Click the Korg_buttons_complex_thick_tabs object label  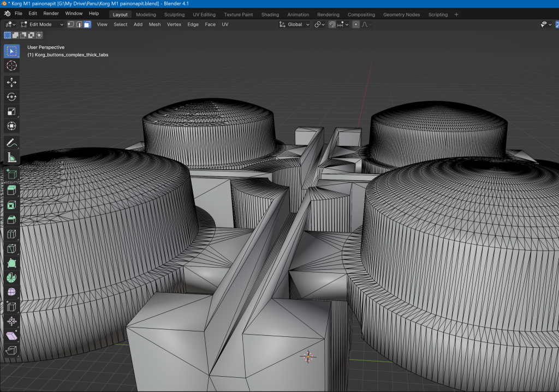click(x=68, y=55)
